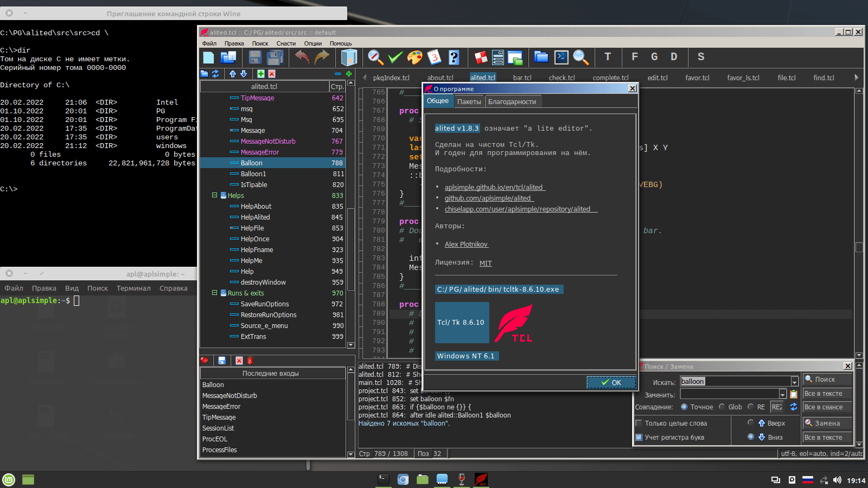Select the Точное match radio button
The width and height of the screenshot is (868, 488).
coord(684,407)
